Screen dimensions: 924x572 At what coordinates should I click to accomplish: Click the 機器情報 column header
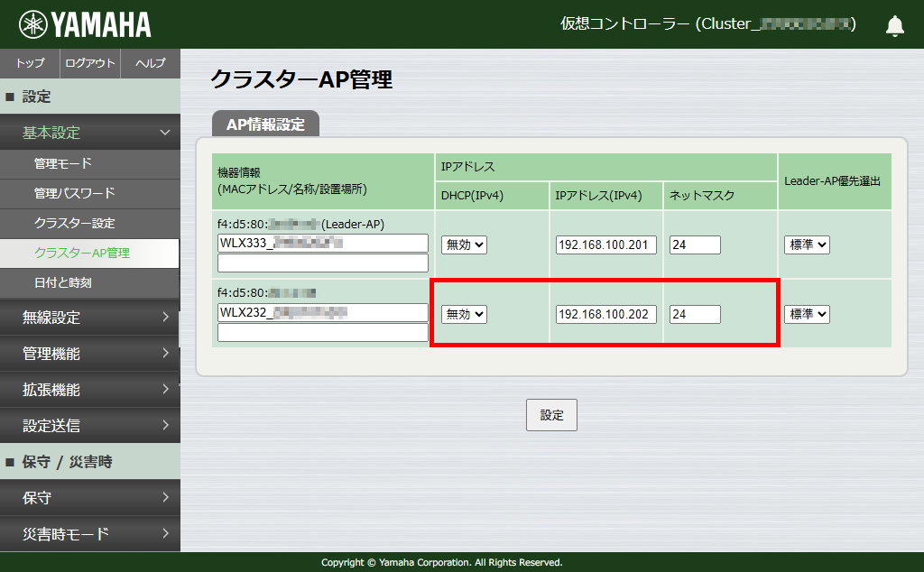pyautogui.click(x=323, y=181)
